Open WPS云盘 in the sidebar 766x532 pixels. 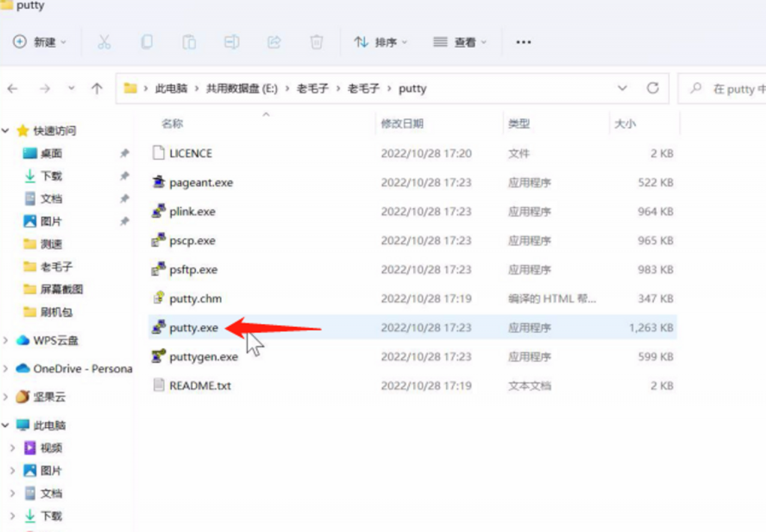click(55, 340)
